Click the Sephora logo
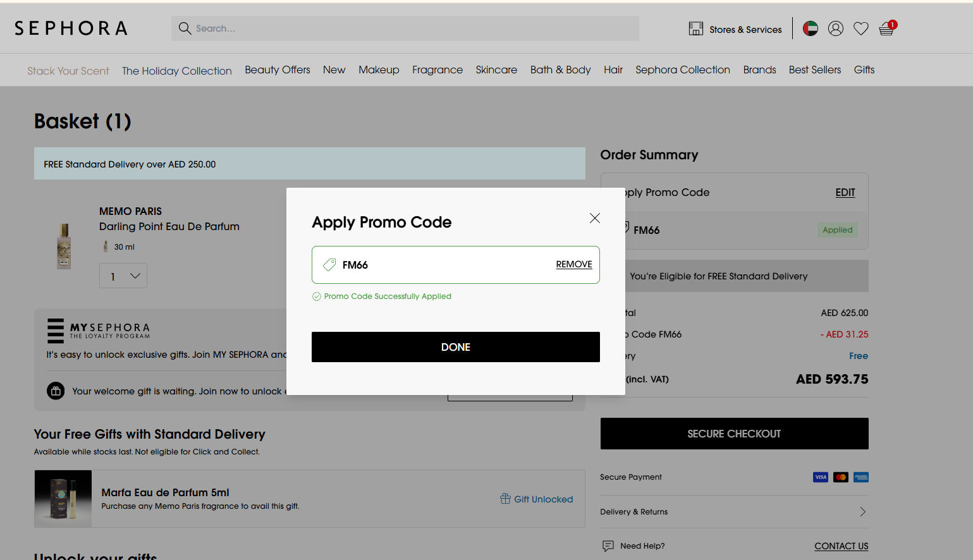973x560 pixels. (x=71, y=28)
